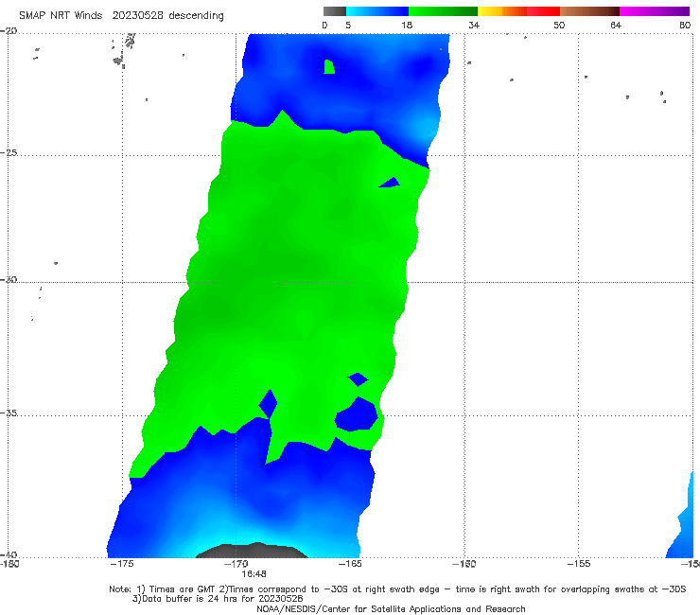Click the red colorbar segment near 50

tap(543, 11)
